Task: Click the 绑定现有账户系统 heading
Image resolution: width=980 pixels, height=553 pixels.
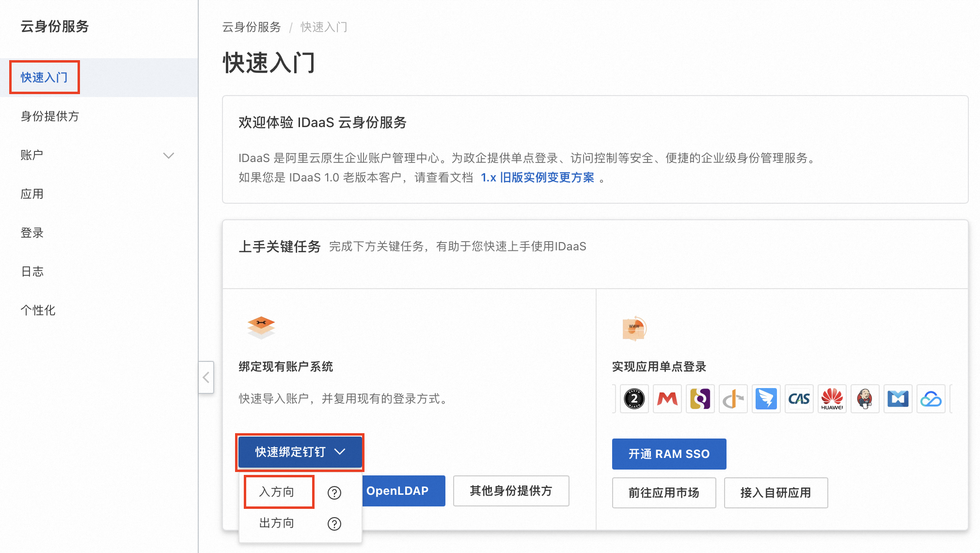Action: coord(286,367)
